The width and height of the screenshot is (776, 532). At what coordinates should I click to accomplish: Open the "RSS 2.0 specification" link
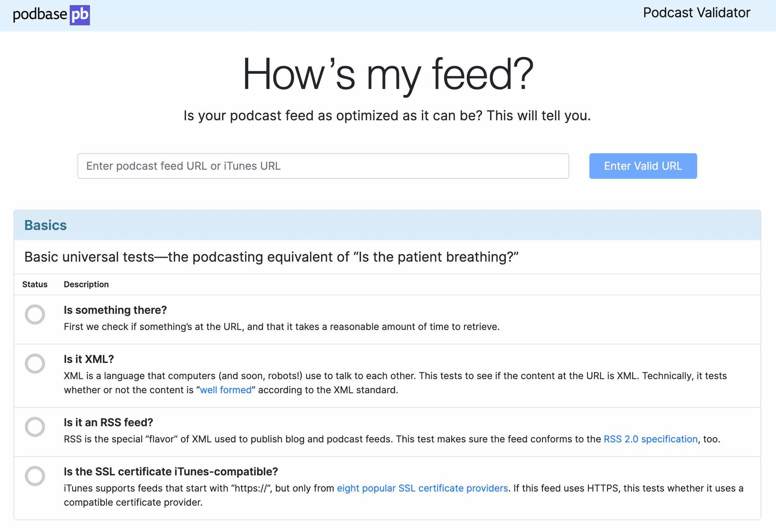pyautogui.click(x=650, y=439)
